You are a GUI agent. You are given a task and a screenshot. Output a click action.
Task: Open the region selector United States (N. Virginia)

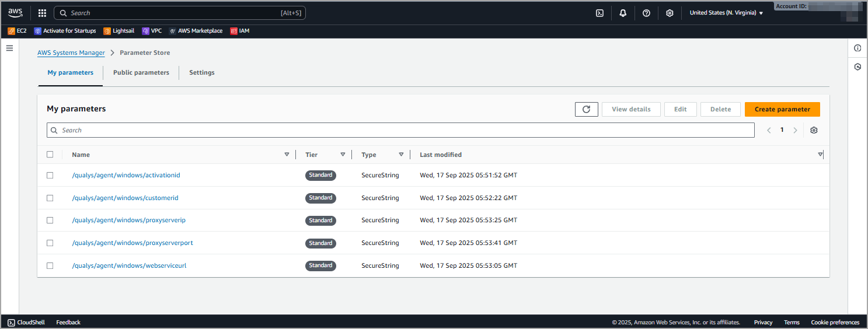[726, 13]
